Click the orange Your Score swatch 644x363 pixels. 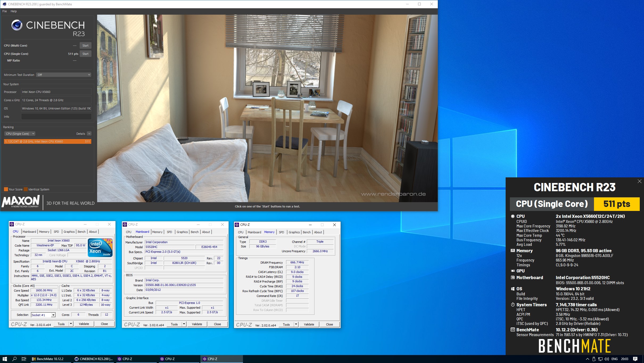coord(6,189)
